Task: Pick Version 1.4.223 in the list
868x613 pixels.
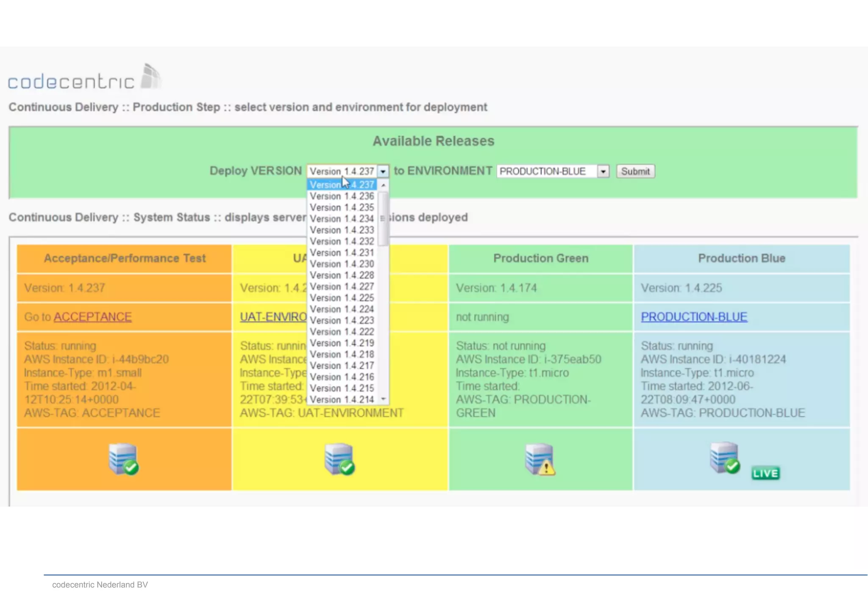Action: [342, 320]
